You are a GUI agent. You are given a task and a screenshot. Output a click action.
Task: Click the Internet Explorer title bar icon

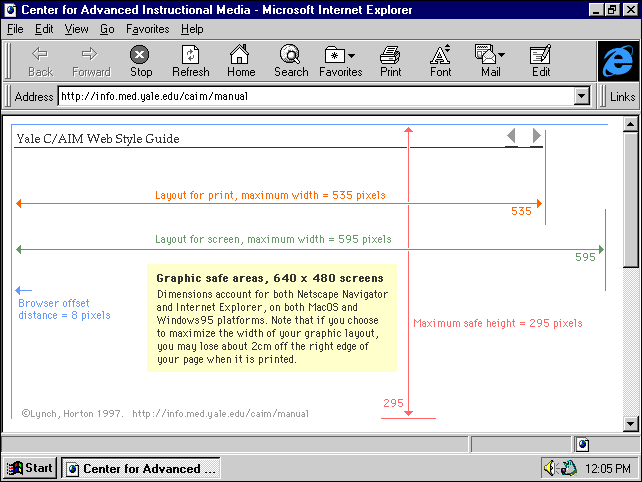[10, 10]
